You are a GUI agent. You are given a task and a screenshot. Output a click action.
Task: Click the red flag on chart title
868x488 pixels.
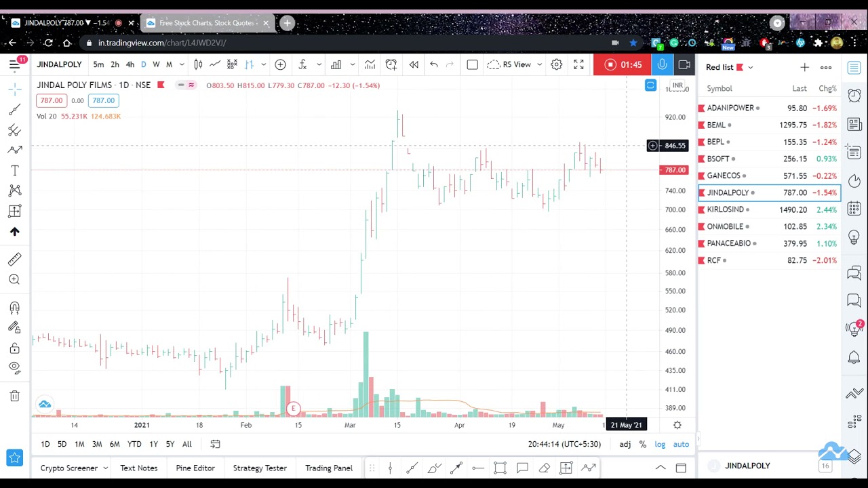coord(161,85)
